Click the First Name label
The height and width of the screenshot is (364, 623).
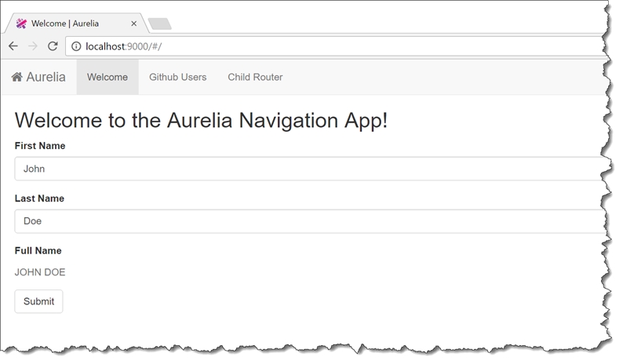40,146
